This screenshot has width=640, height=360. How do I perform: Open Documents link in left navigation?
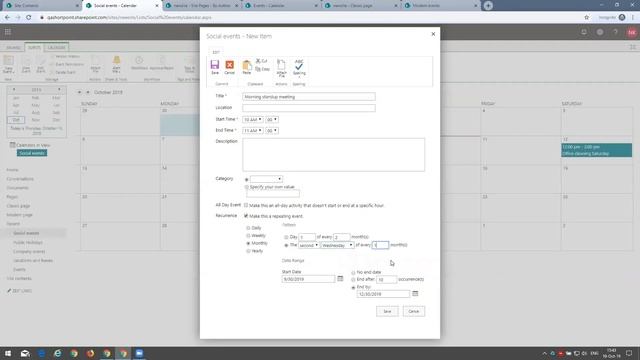[17, 188]
